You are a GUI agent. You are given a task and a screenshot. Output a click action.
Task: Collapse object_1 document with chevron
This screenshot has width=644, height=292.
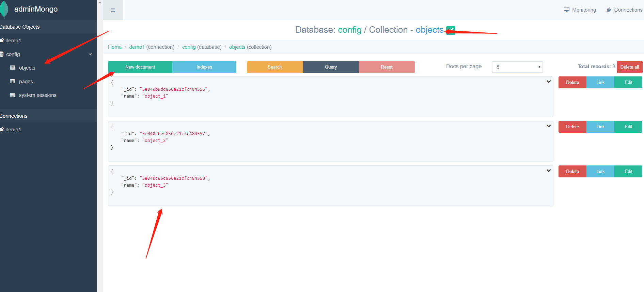tap(549, 82)
